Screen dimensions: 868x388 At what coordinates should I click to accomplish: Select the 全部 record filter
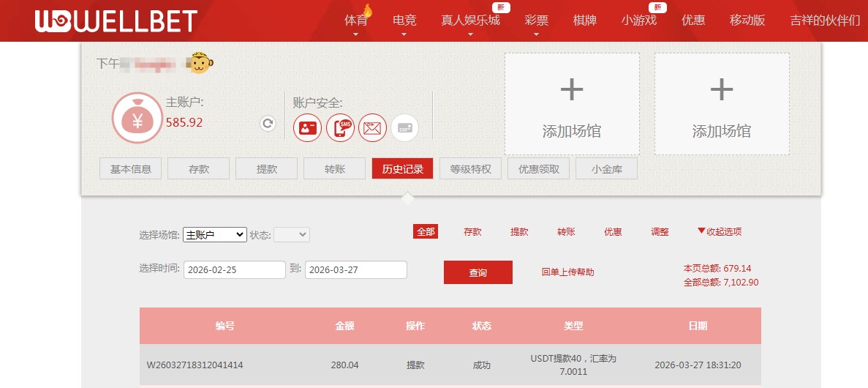(x=426, y=231)
